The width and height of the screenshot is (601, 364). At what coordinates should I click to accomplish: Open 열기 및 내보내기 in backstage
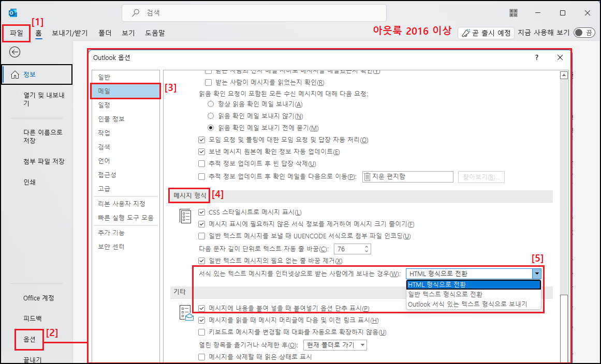(43, 99)
